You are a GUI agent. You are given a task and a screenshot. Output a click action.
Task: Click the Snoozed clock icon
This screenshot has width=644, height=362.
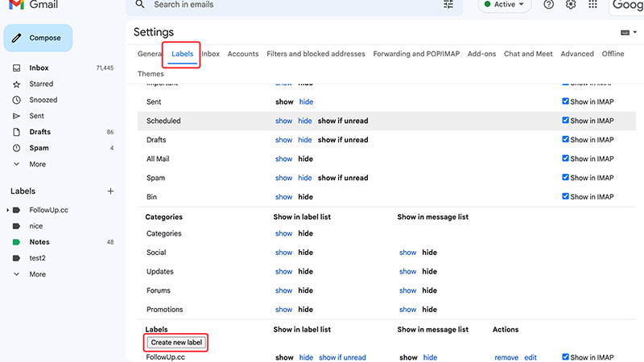tap(16, 100)
